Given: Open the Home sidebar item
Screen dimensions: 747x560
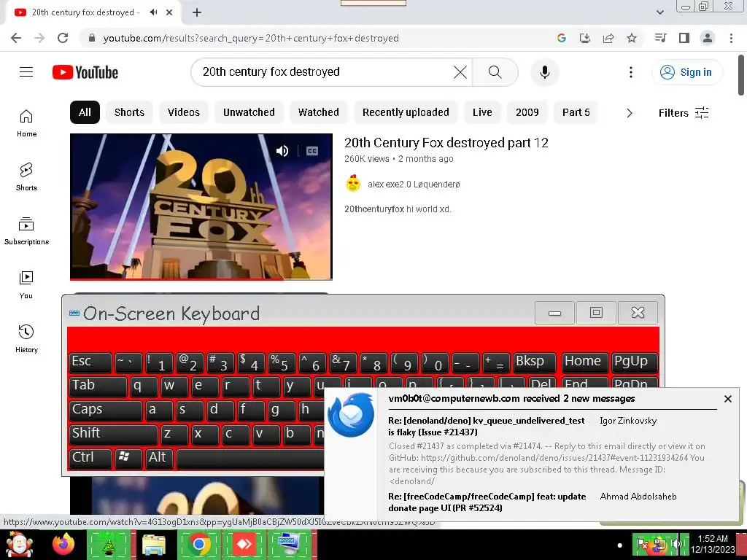Looking at the screenshot, I should point(26,122).
